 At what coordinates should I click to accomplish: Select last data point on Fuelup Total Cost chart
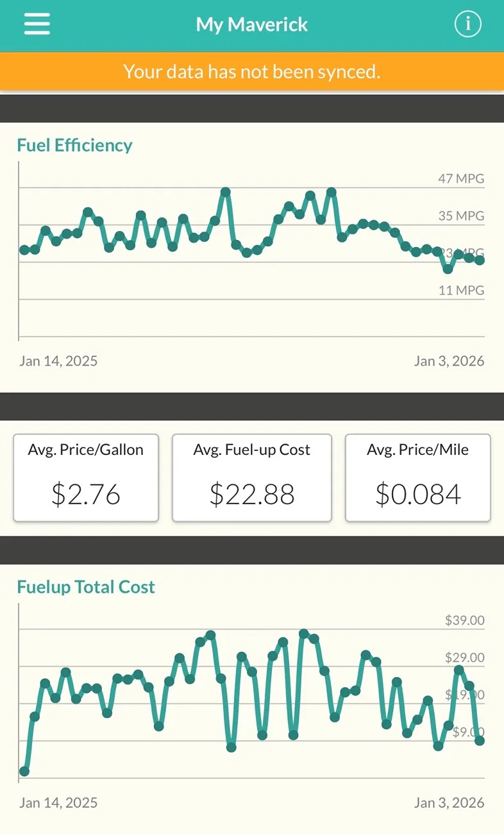pyautogui.click(x=479, y=740)
